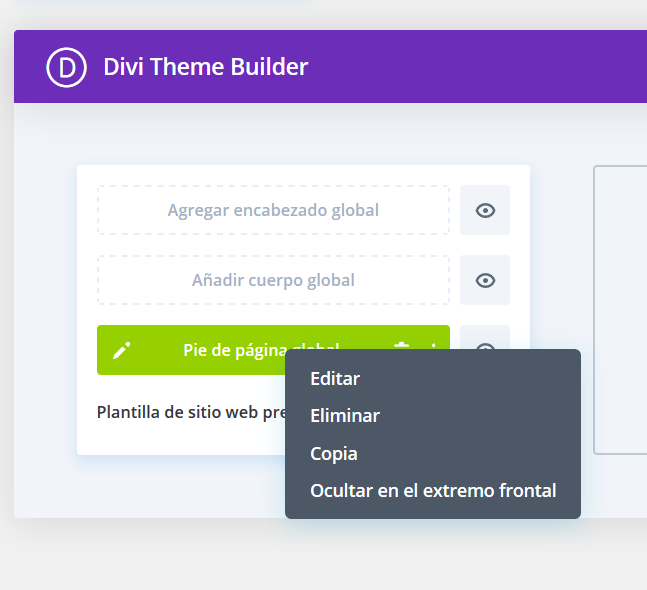This screenshot has width=647, height=590.
Task: Toggle visibility of global header eye icon
Action: [x=485, y=210]
